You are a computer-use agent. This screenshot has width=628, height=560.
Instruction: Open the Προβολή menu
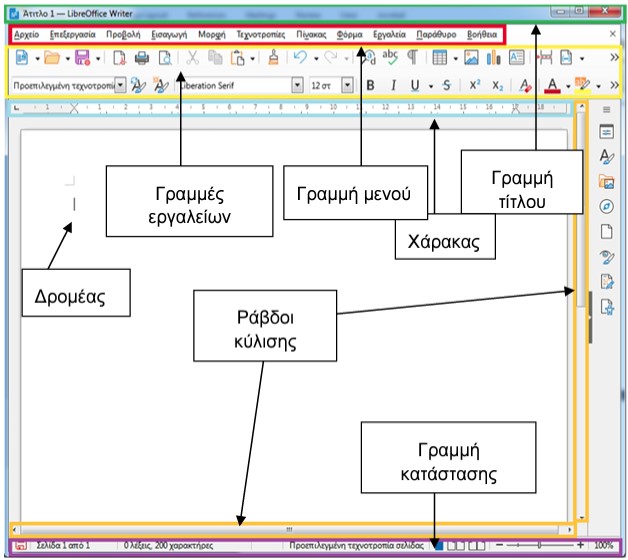pyautogui.click(x=123, y=35)
